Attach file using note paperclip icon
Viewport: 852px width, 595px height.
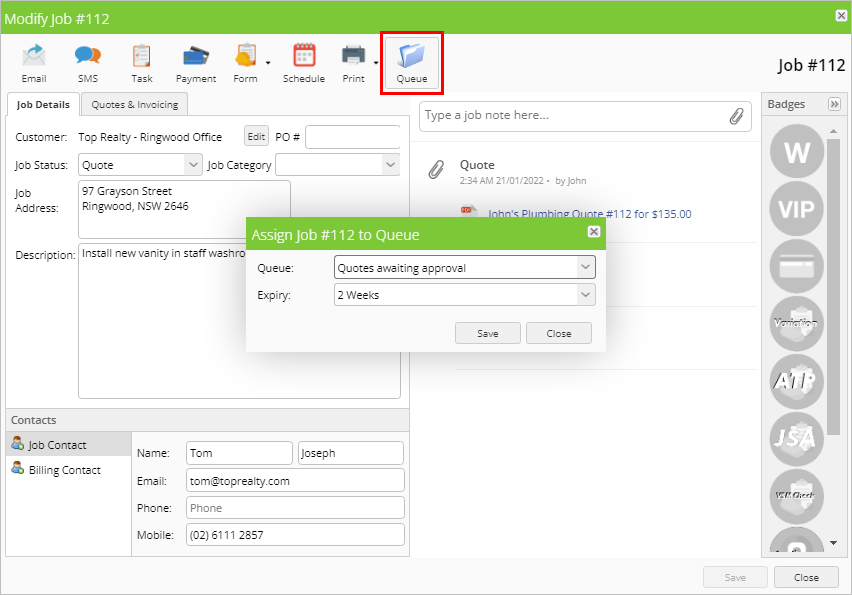point(736,116)
